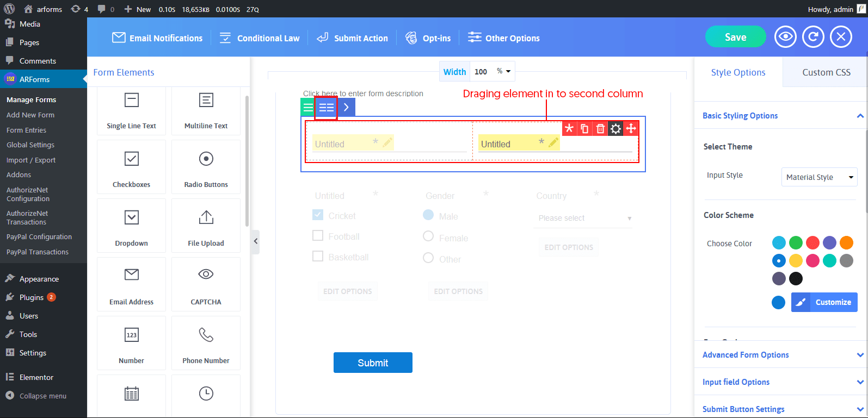Choose the orange color swatch
868x418 pixels.
[846, 242]
